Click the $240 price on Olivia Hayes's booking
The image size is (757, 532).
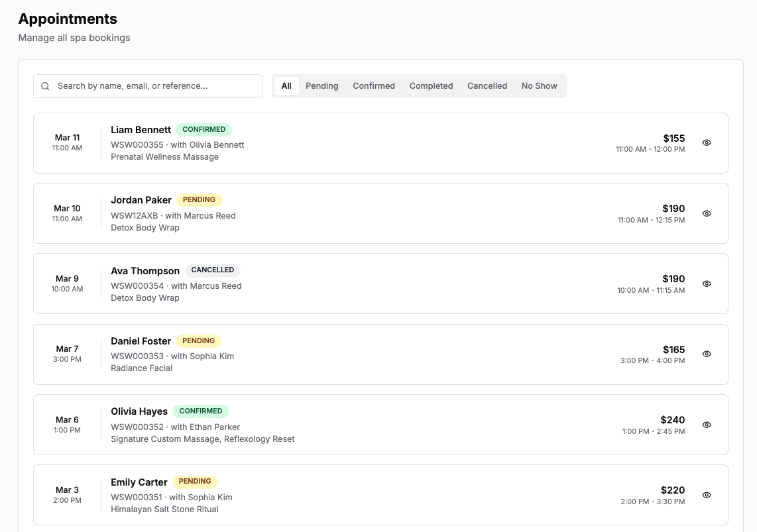point(672,419)
